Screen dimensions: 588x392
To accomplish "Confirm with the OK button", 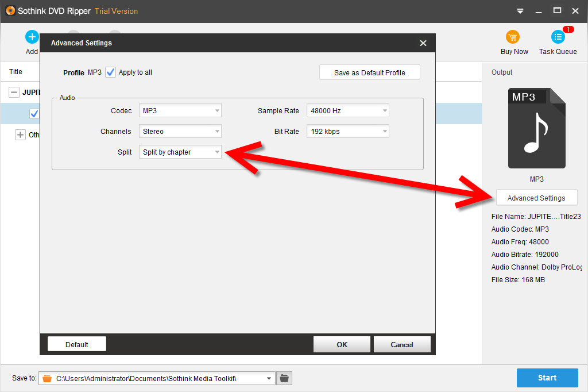I will pos(342,344).
